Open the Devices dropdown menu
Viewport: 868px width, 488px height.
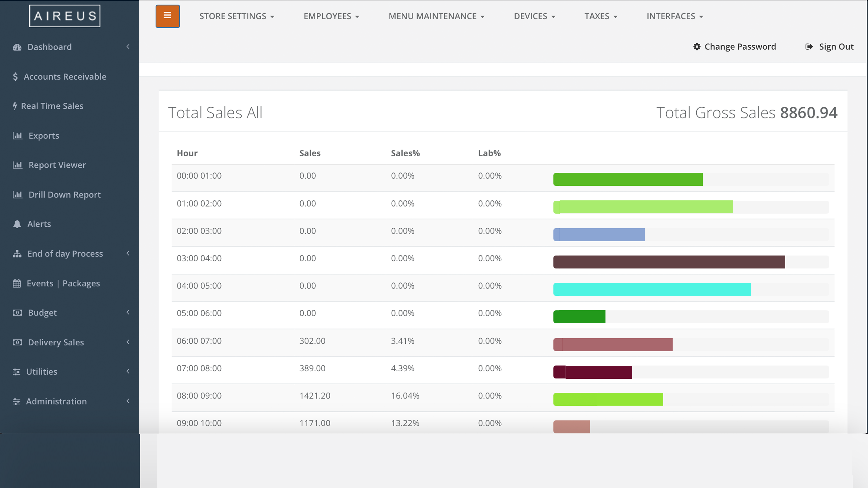click(x=534, y=16)
